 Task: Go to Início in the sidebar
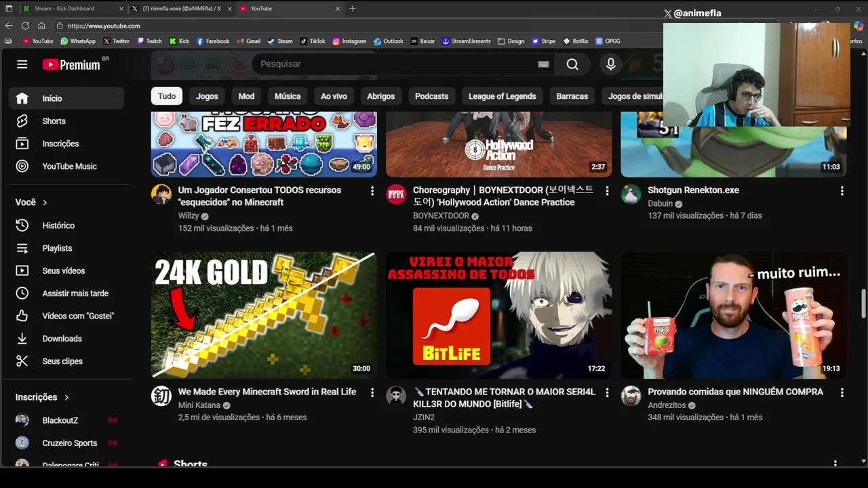tap(66, 98)
